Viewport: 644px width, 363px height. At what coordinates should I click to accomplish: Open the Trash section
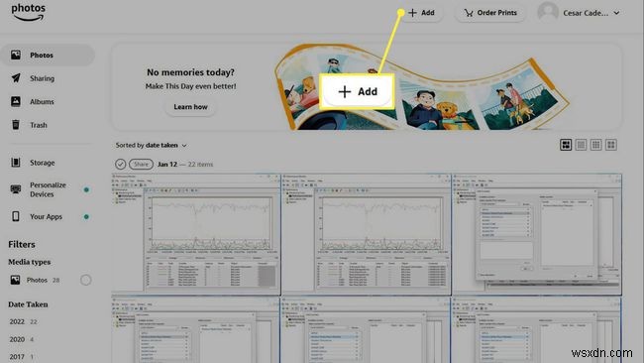tap(39, 125)
